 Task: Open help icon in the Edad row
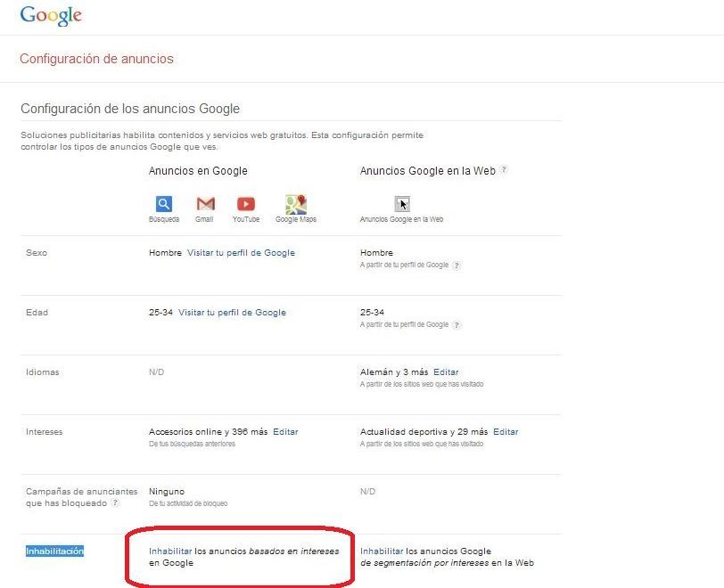coord(457,325)
